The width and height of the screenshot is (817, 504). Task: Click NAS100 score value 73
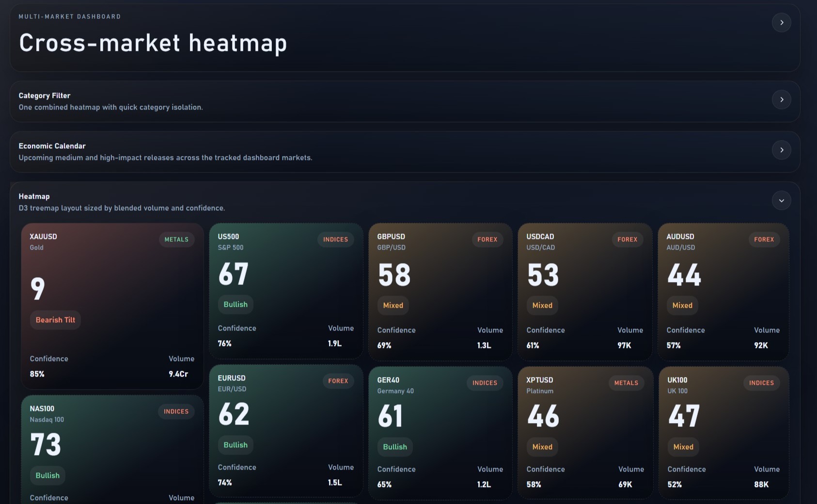point(46,444)
